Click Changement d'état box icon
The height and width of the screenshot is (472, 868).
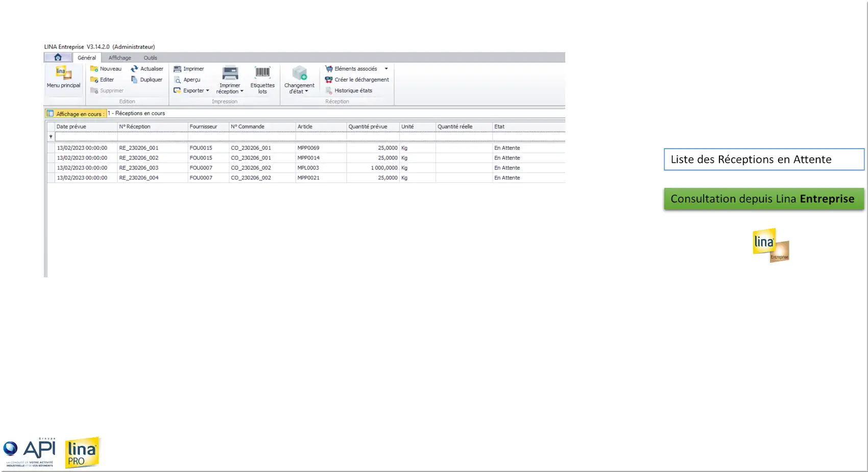pyautogui.click(x=299, y=73)
